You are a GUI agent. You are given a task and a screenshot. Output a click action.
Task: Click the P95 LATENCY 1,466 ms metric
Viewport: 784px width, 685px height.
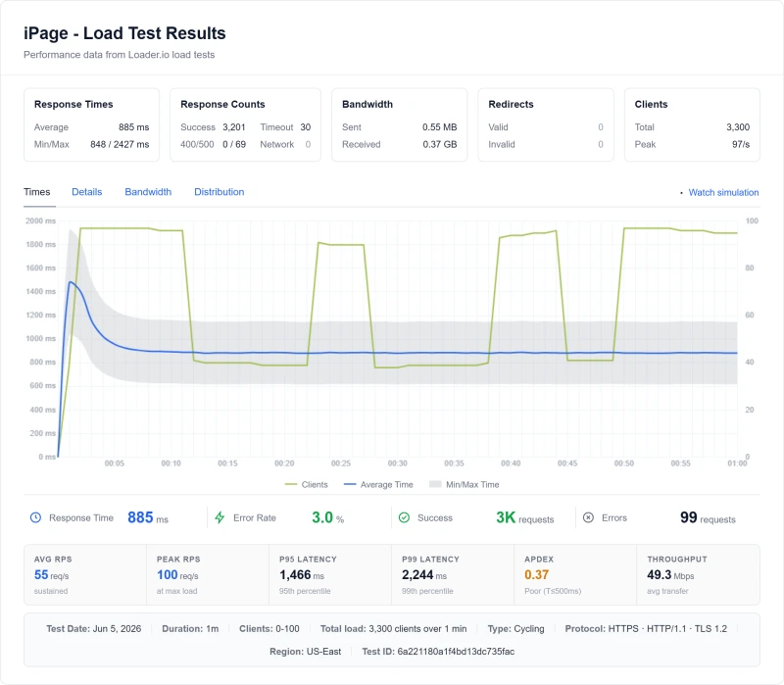(302, 575)
